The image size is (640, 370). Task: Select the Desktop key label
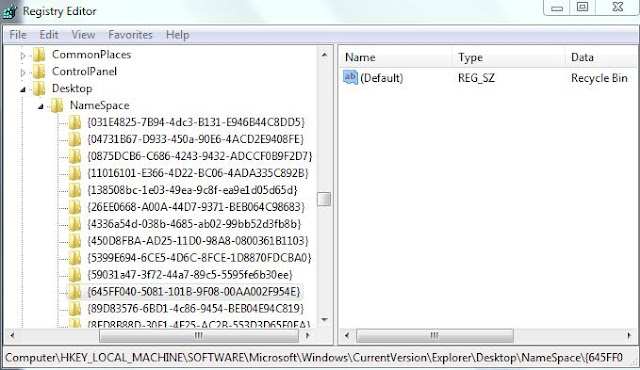pos(72,89)
